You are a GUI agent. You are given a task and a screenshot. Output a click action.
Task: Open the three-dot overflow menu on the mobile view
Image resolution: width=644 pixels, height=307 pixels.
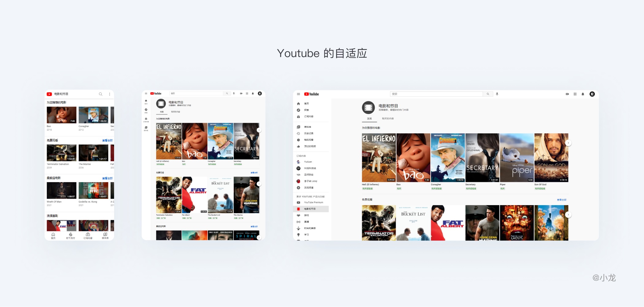[x=109, y=94]
